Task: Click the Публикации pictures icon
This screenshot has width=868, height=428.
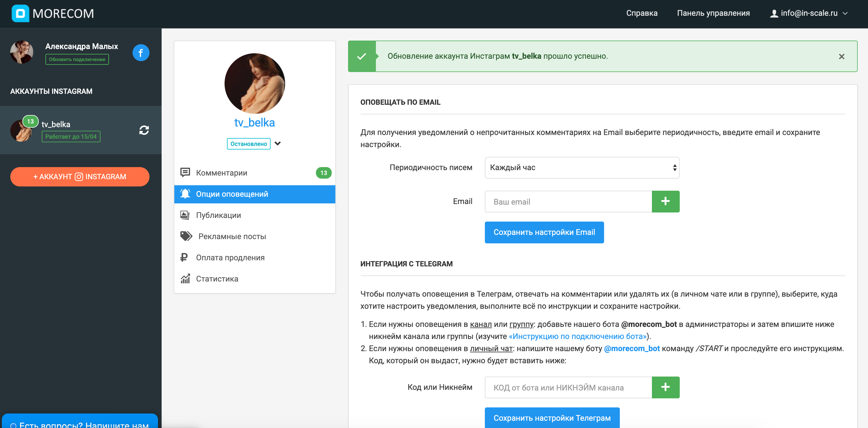Action: (x=185, y=215)
